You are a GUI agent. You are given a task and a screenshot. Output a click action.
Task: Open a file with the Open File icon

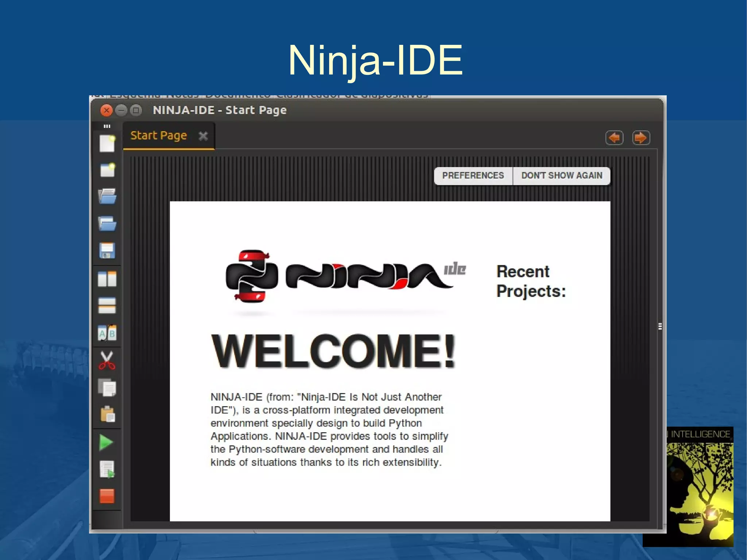[x=107, y=196]
